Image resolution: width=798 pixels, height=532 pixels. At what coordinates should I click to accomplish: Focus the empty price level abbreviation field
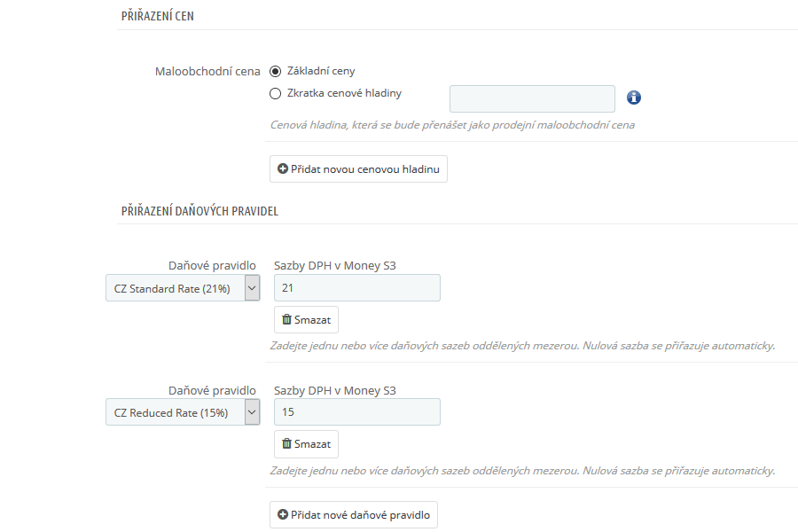click(532, 98)
